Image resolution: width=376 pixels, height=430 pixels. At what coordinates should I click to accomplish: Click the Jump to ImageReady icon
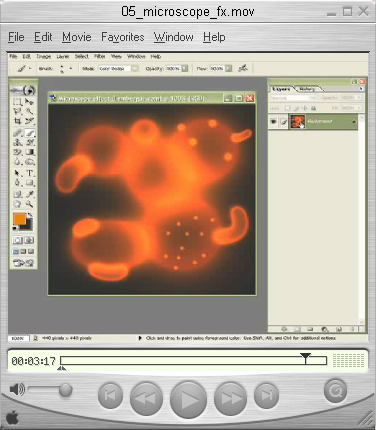coord(23,263)
